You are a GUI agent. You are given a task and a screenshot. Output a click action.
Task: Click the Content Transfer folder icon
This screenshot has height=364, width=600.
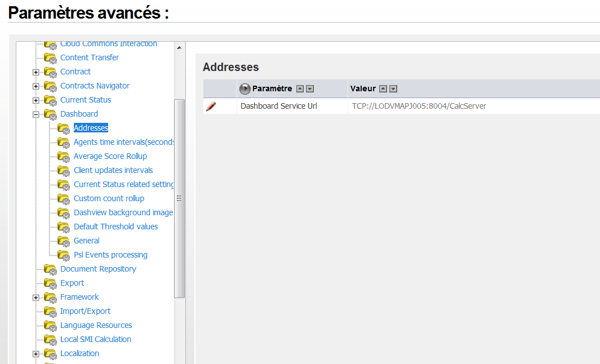(x=51, y=58)
